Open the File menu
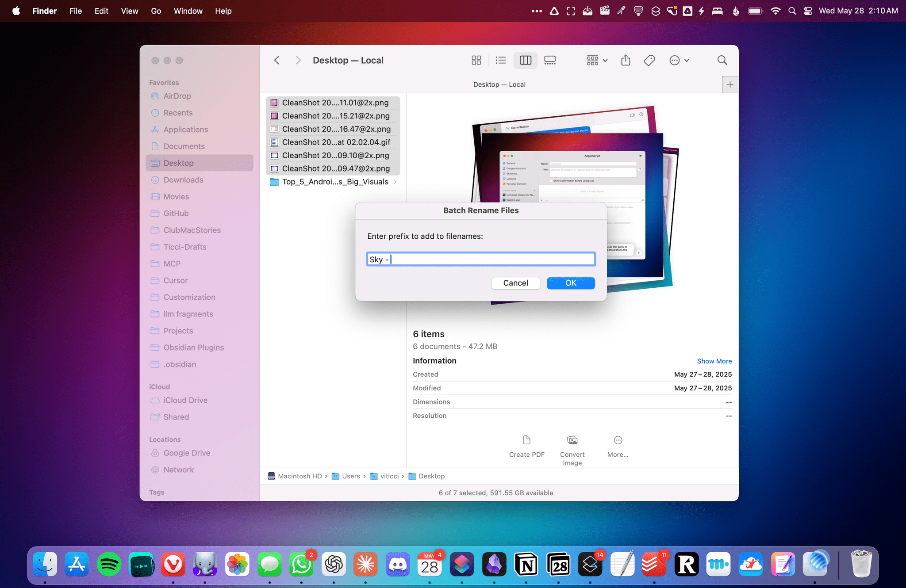 coord(76,11)
